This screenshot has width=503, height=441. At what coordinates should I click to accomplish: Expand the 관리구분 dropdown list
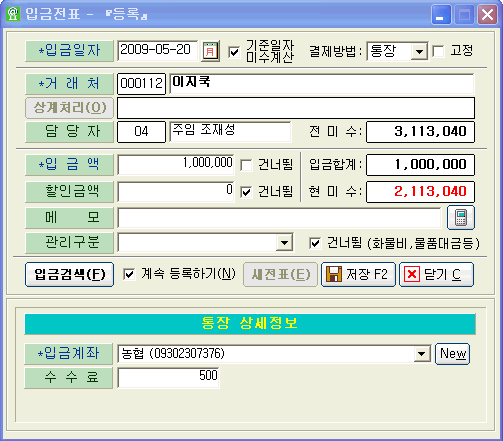click(284, 243)
